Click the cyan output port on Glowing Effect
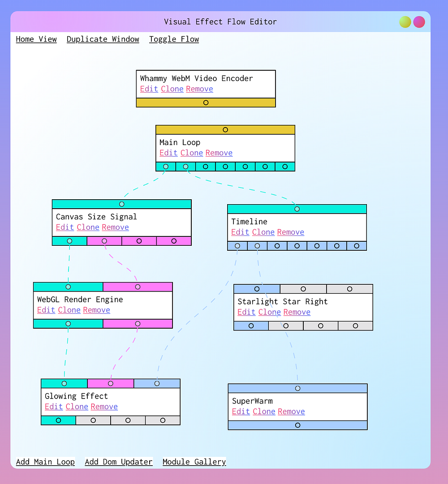Screen dimensions: 448x484 tap(58, 420)
